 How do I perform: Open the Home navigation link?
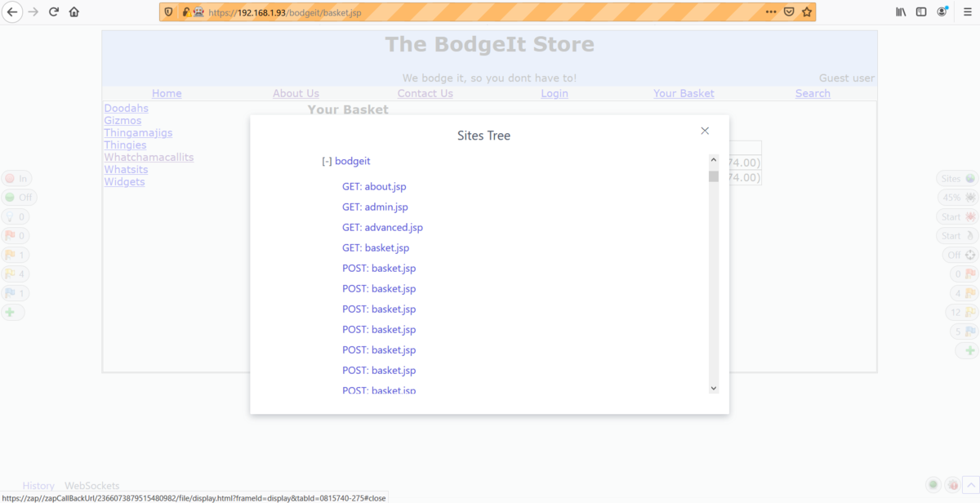pyautogui.click(x=167, y=94)
